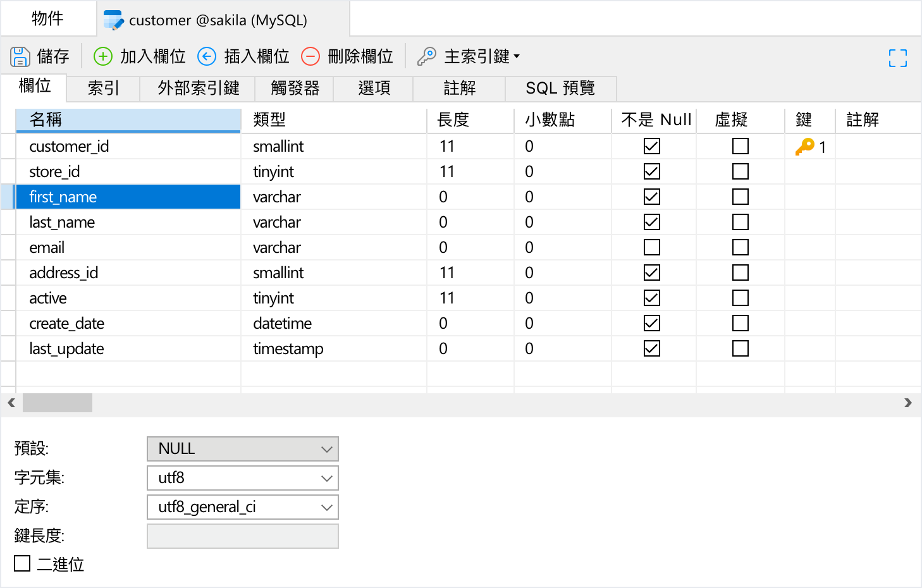Enable the Not Null checkbox for email
This screenshot has height=588, width=922.
click(651, 247)
